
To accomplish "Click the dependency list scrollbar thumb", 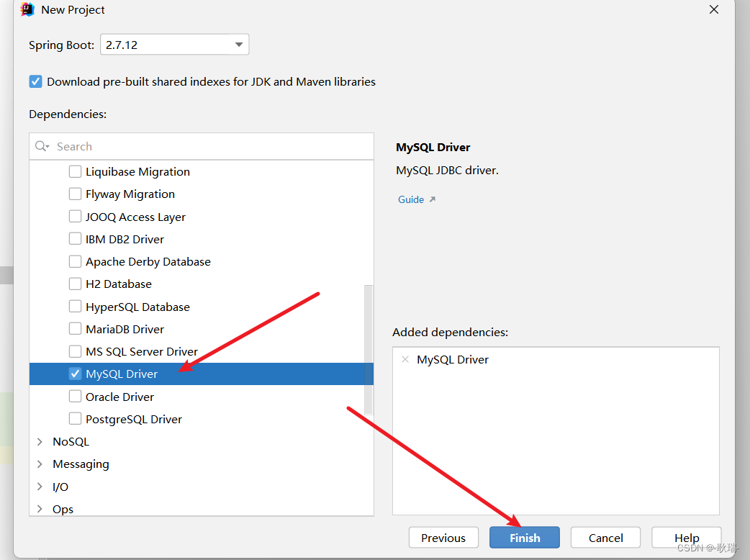I will click(369, 350).
